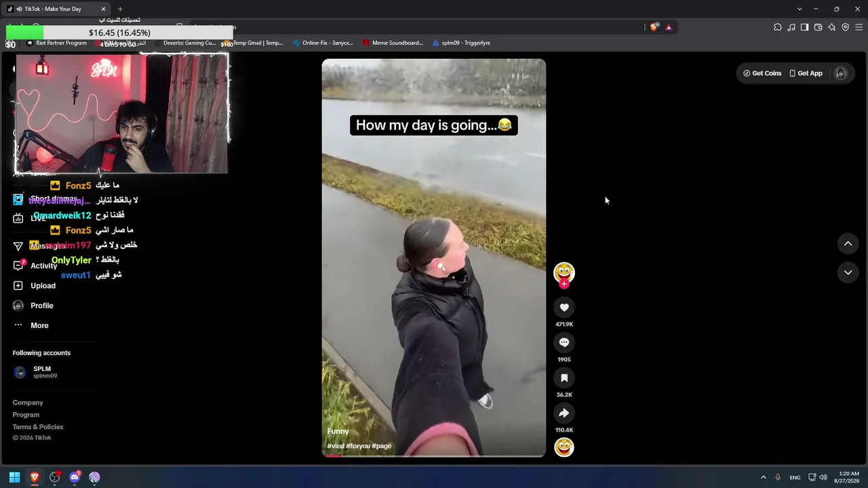Viewport: 868px width, 488px height.
Task: Open comments on the video
Action: tap(564, 343)
